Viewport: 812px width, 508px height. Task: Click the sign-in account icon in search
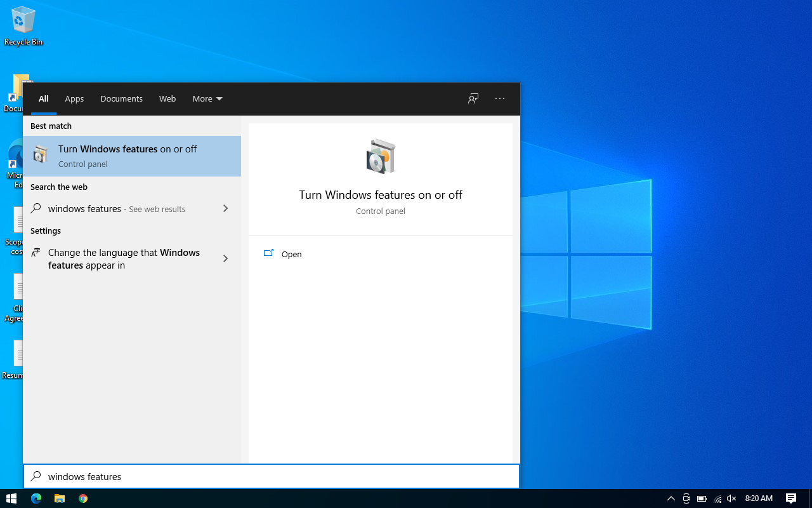[x=473, y=98]
